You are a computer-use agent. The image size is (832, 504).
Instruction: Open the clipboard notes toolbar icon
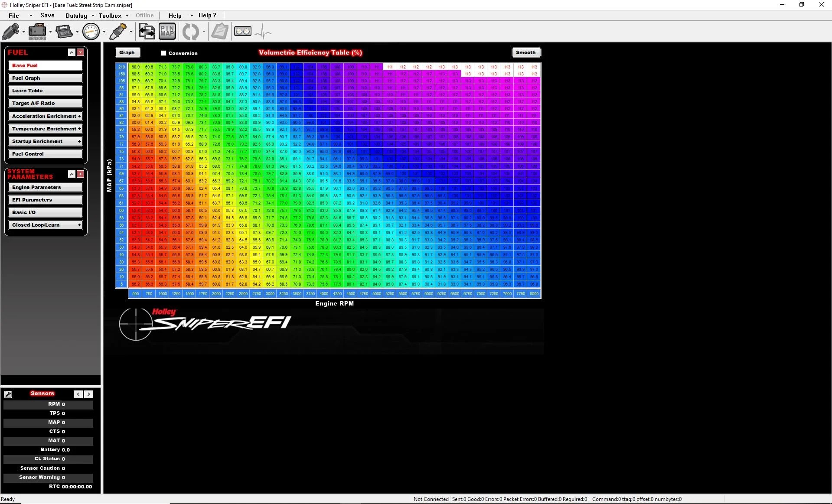coord(220,32)
